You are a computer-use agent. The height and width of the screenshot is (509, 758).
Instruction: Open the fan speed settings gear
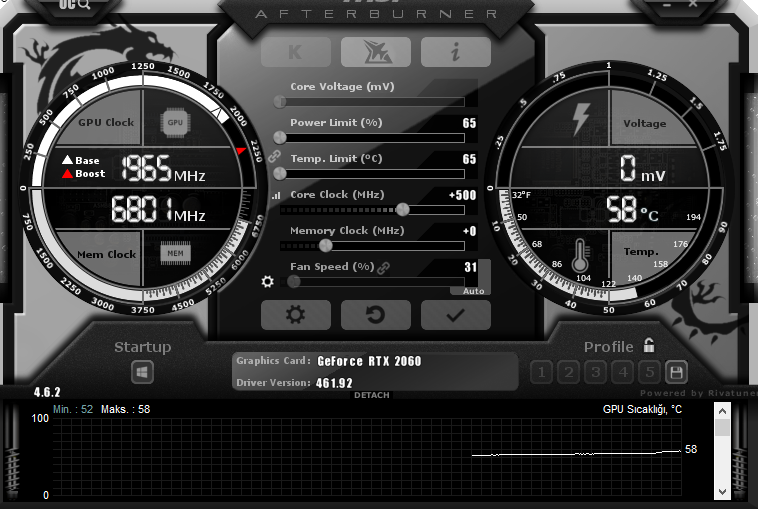(x=267, y=281)
